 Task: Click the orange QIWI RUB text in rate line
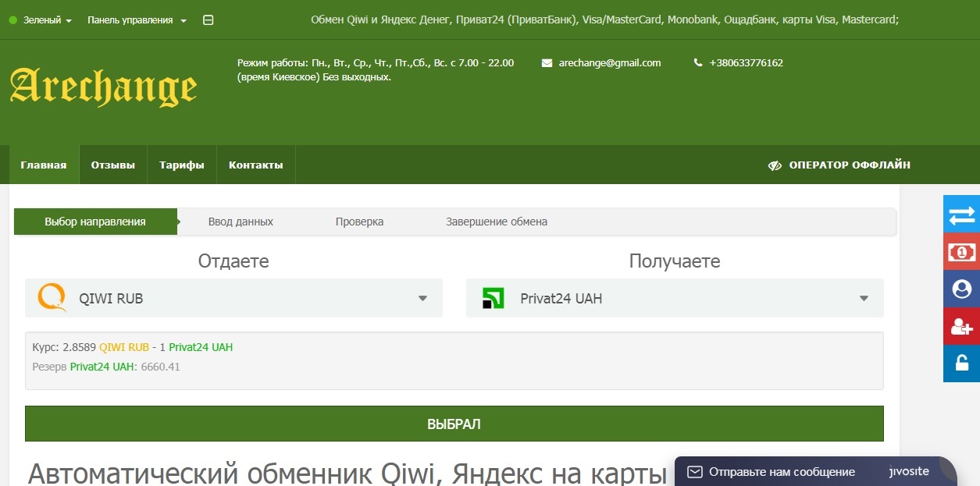(x=124, y=347)
